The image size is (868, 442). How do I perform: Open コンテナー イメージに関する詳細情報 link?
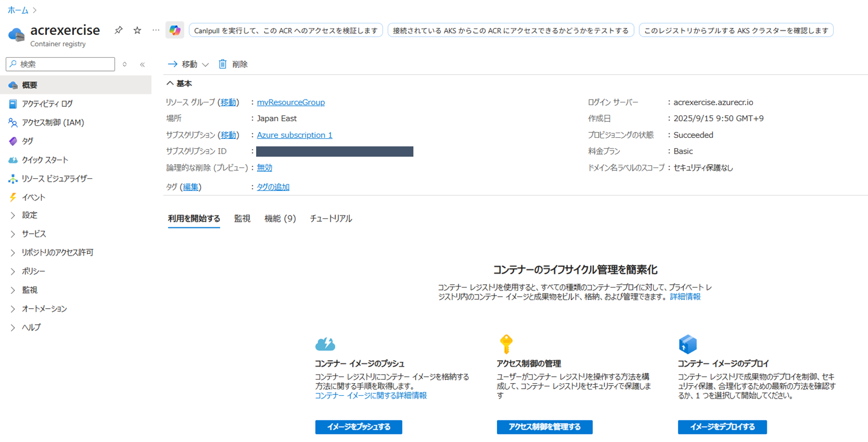point(371,395)
